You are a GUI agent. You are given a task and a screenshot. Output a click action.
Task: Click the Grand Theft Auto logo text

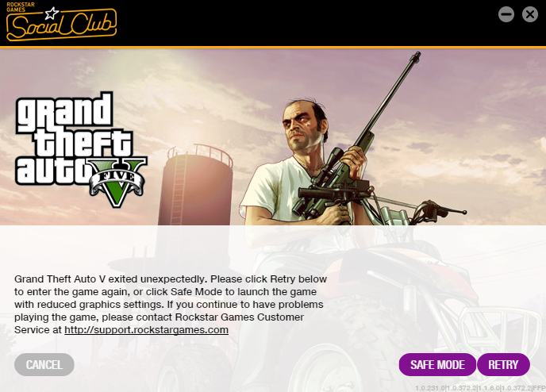[73, 139]
